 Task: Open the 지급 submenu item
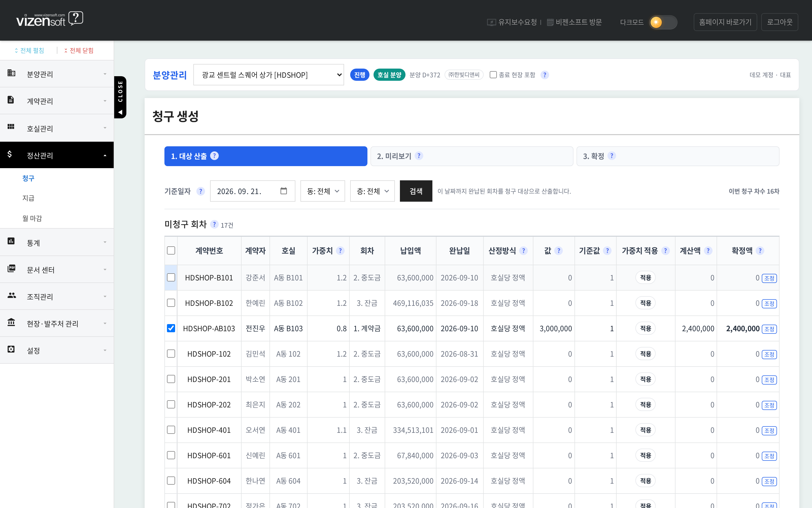click(x=28, y=198)
